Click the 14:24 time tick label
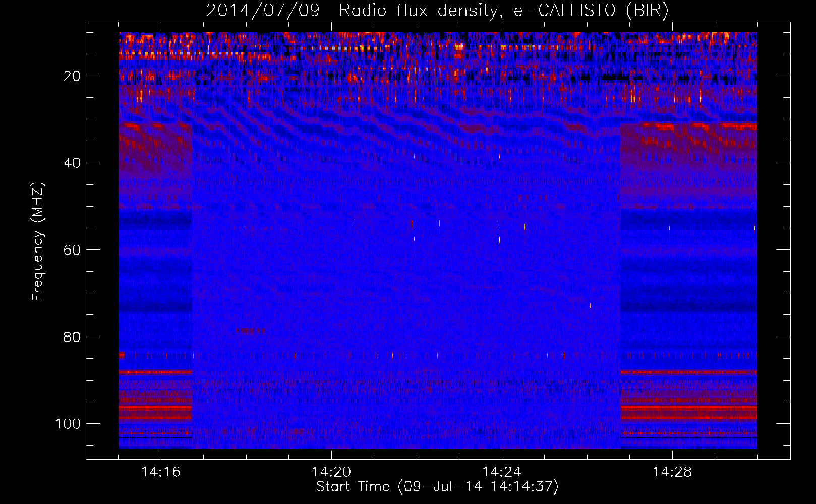The width and height of the screenshot is (816, 504). [502, 472]
